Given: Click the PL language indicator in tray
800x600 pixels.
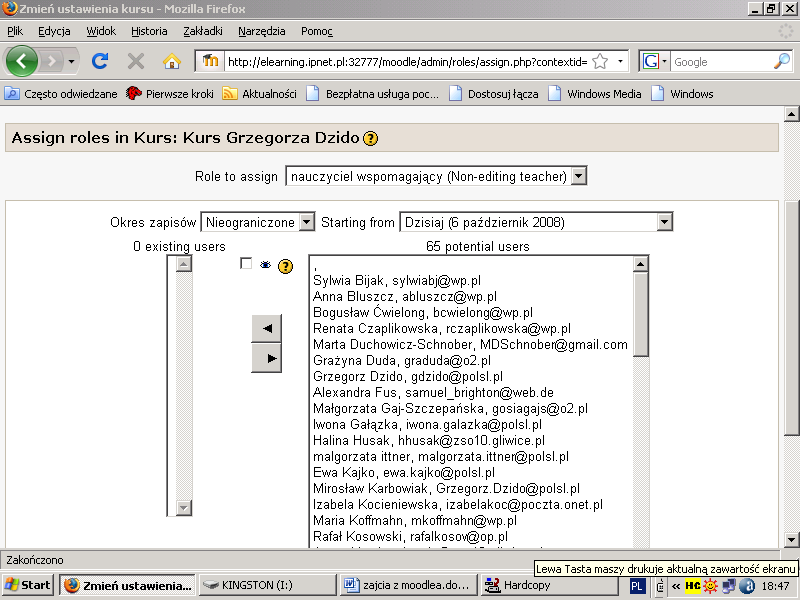Looking at the screenshot, I should [x=636, y=586].
